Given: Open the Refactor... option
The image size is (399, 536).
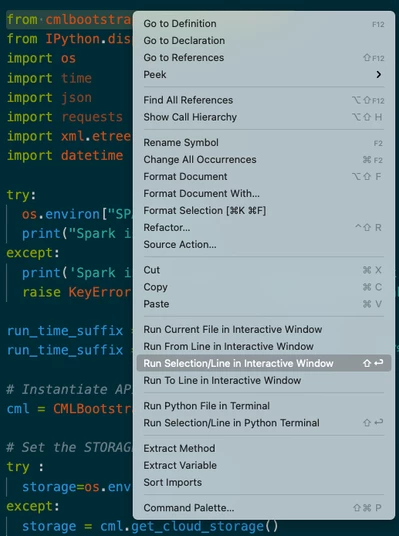Looking at the screenshot, I should (x=264, y=227).
